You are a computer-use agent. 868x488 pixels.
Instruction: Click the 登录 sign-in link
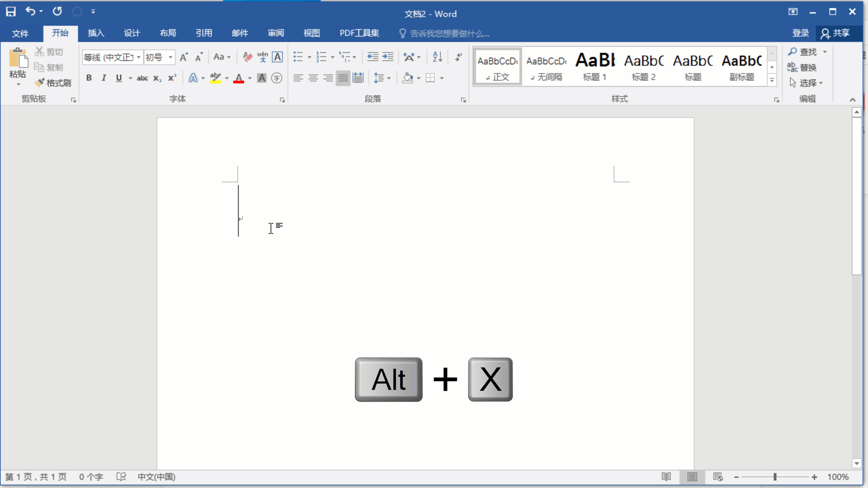pyautogui.click(x=800, y=33)
